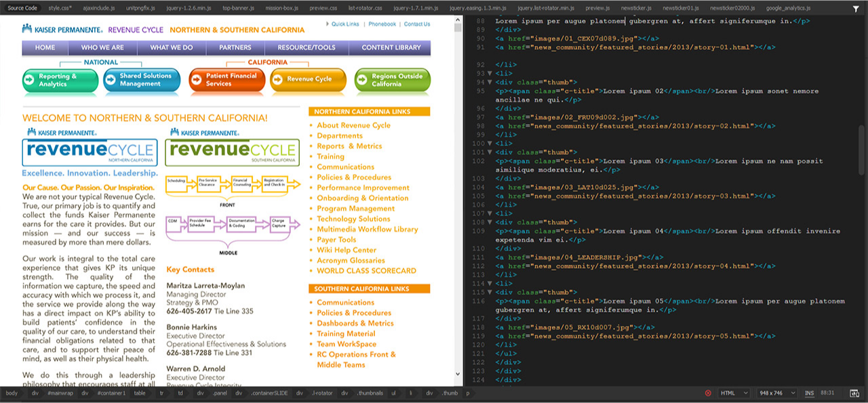Screen dimensions: 868x403
Task: Open the related files filter icon
Action: [856, 8]
